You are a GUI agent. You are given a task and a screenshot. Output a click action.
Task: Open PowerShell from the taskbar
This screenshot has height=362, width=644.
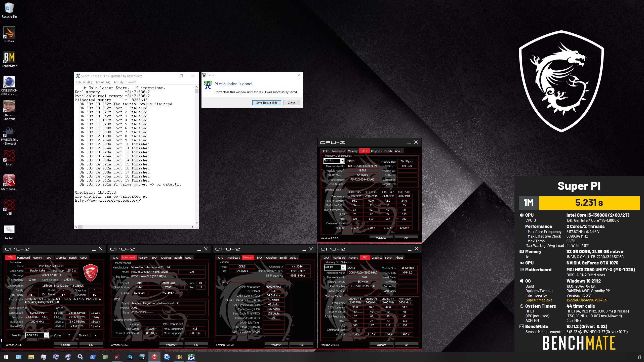click(93, 357)
